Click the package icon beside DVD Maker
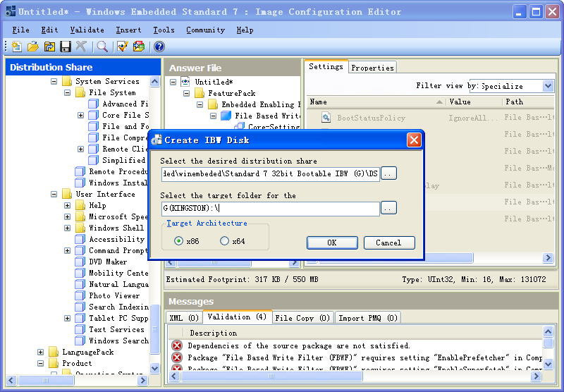The image size is (564, 392). (x=80, y=262)
